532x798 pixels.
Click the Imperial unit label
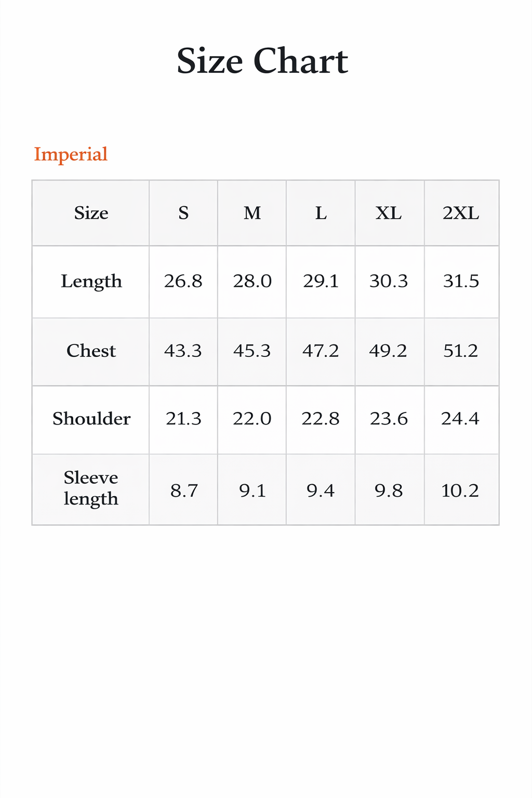[71, 154]
